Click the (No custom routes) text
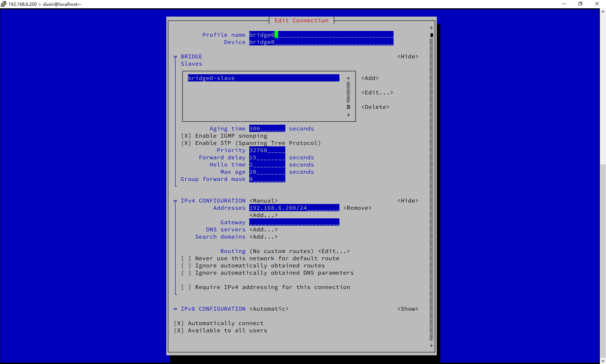606x364 pixels. pyautogui.click(x=282, y=251)
